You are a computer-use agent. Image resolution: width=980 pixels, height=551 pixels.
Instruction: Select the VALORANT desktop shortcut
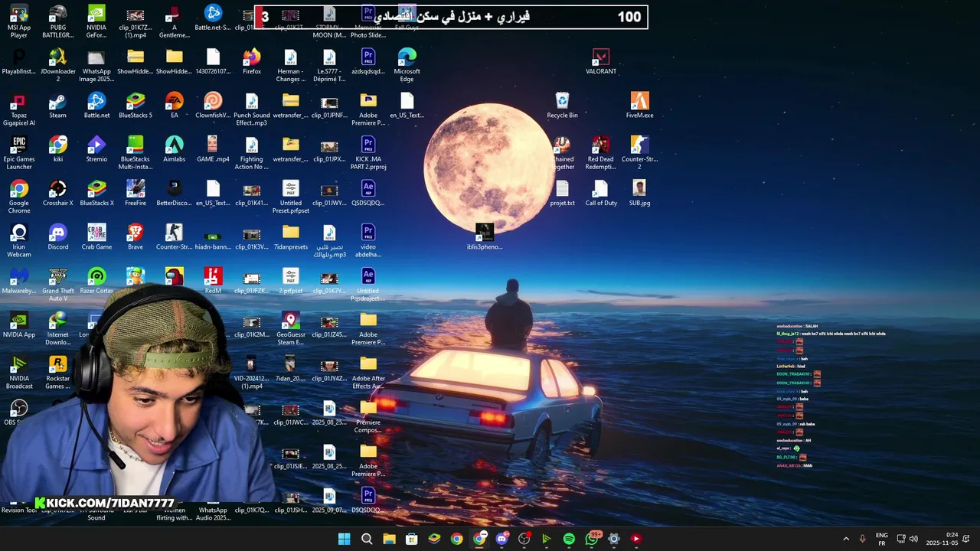coord(601,61)
